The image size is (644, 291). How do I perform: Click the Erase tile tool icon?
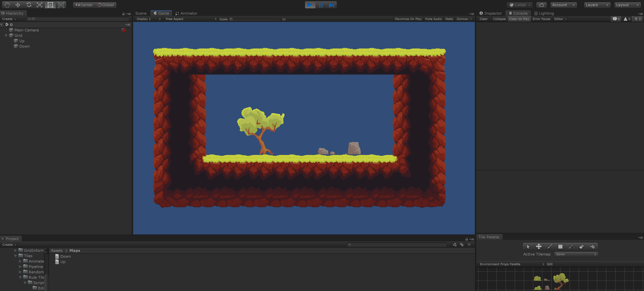pyautogui.click(x=582, y=246)
